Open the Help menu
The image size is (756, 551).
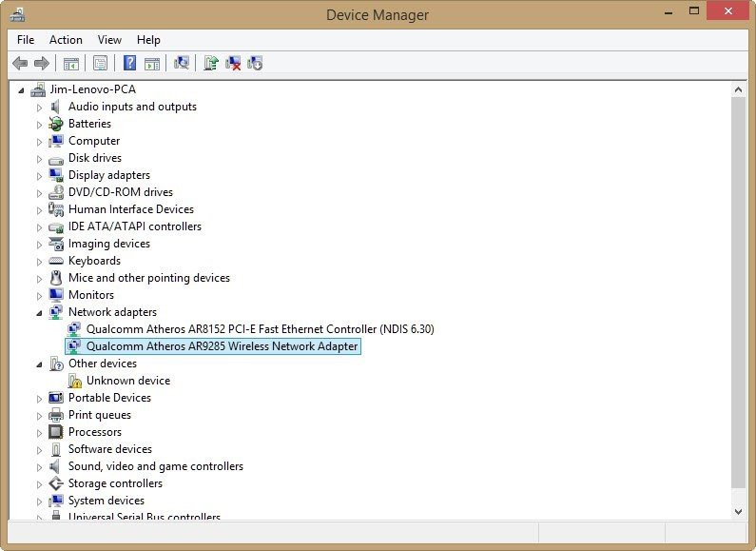[x=148, y=40]
